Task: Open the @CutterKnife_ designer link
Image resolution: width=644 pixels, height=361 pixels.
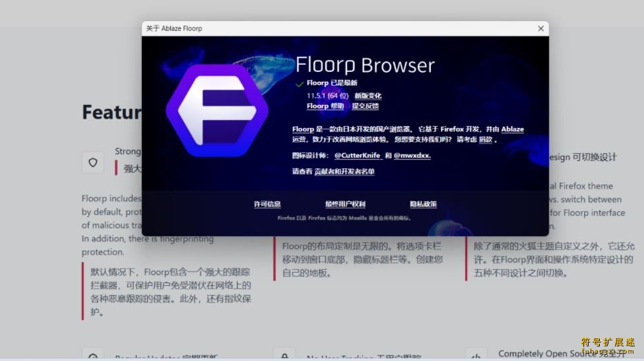Action: pyautogui.click(x=358, y=156)
